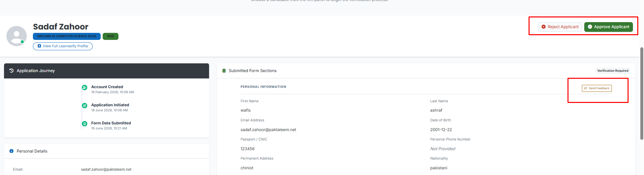Click the Submitted Form Sections clipboard icon
Screen dimensions: 644x175
(x=224, y=71)
